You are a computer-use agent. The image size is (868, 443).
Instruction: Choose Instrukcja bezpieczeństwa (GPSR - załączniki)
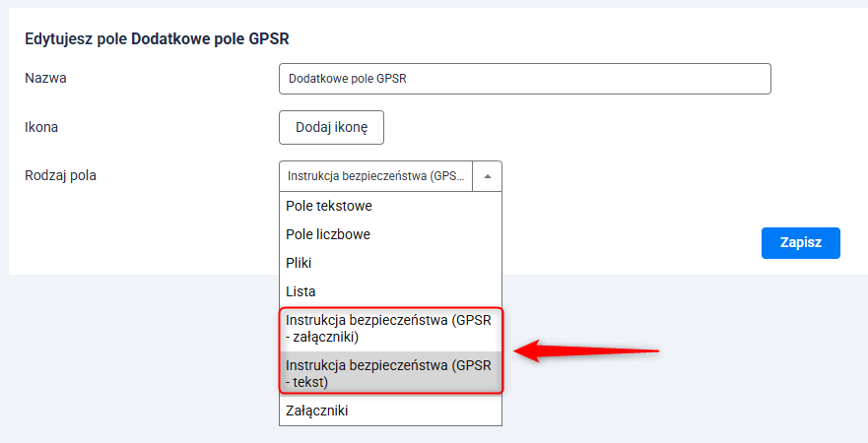pos(391,329)
